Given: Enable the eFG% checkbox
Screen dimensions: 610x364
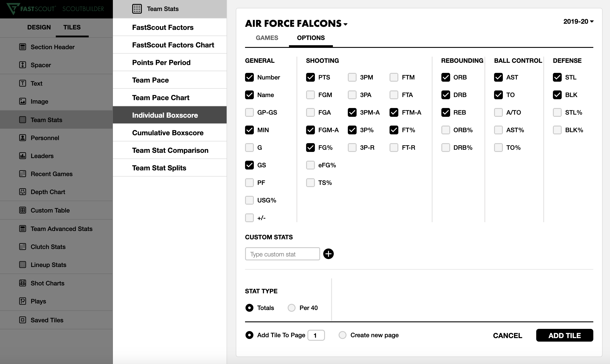Looking at the screenshot, I should pyautogui.click(x=310, y=165).
